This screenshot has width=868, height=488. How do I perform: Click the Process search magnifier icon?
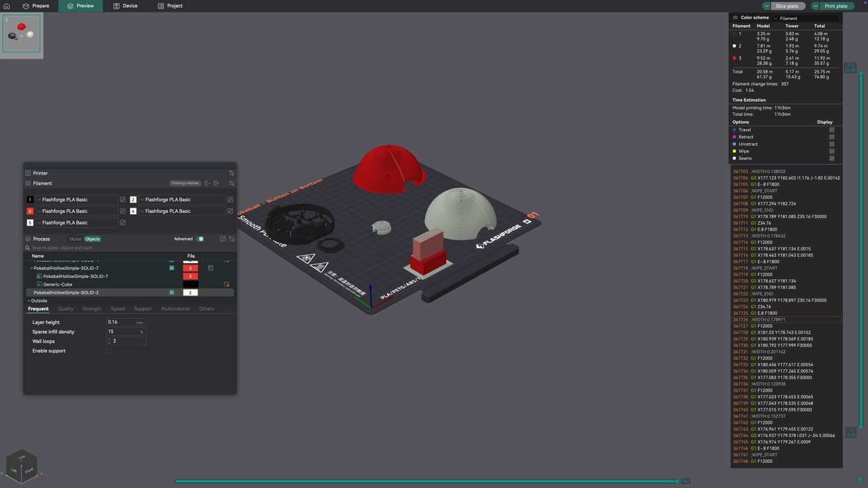pos(28,248)
